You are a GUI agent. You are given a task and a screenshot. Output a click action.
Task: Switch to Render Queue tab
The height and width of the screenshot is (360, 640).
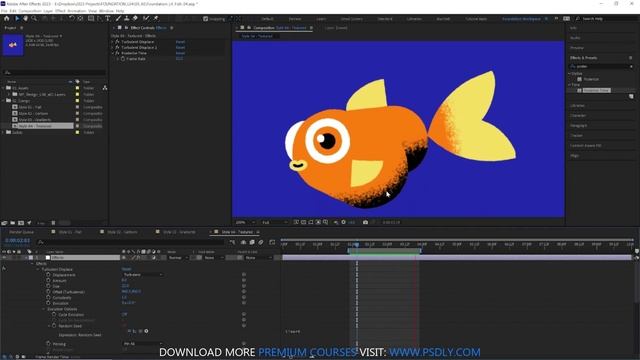(x=22, y=232)
